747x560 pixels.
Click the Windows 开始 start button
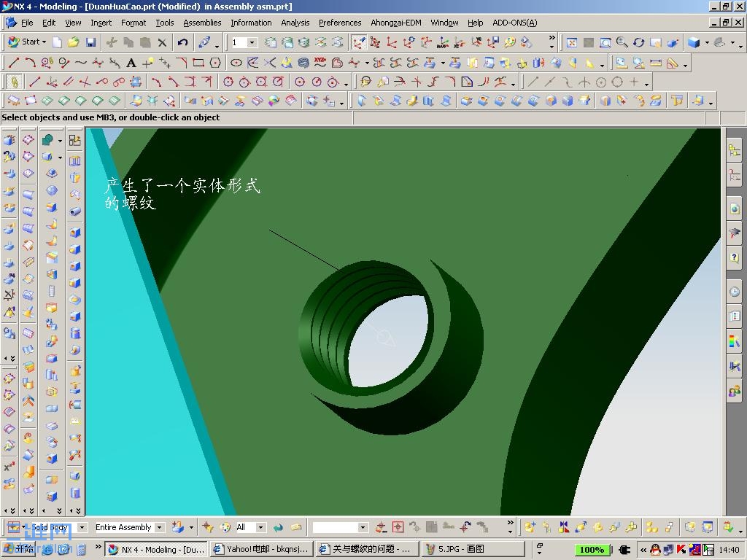pyautogui.click(x=19, y=549)
